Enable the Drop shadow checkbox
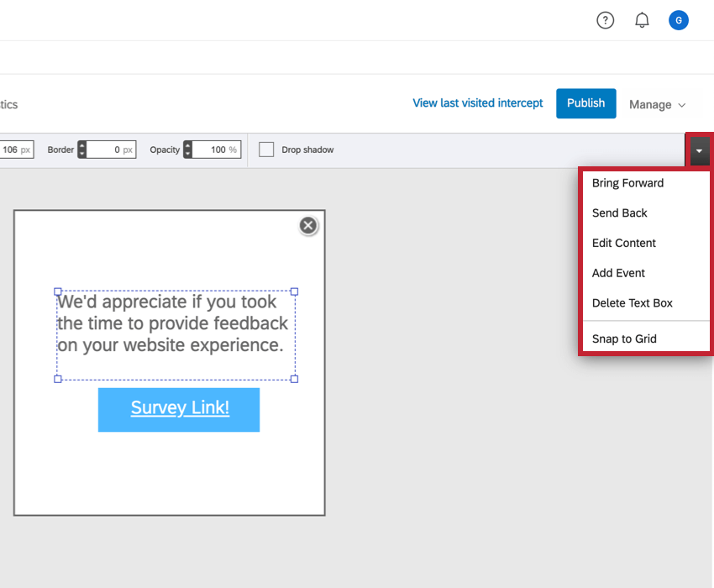 pos(266,150)
